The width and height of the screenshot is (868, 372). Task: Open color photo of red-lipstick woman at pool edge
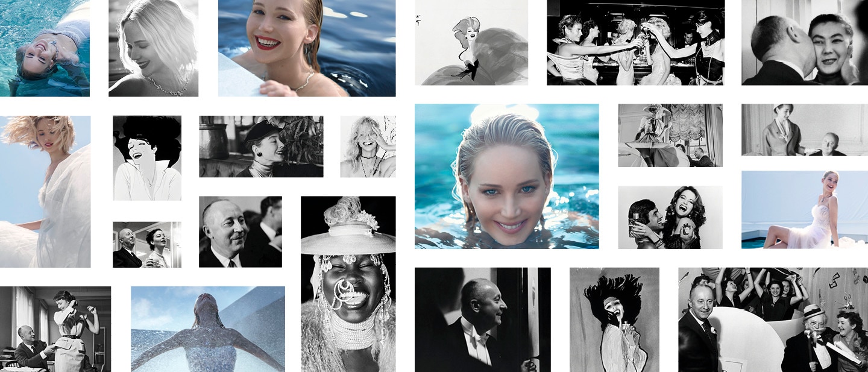[x=307, y=48]
